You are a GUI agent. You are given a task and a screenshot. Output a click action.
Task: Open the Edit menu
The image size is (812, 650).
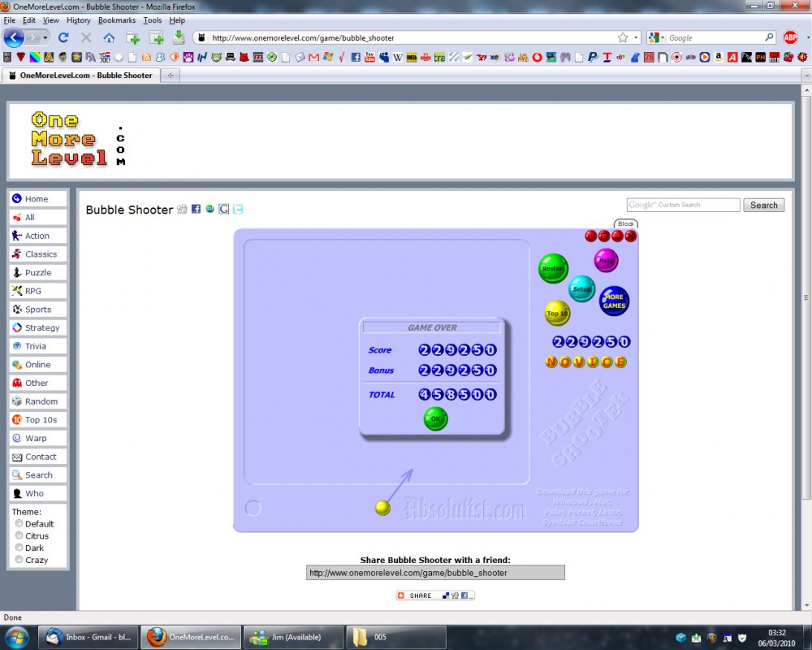click(29, 20)
